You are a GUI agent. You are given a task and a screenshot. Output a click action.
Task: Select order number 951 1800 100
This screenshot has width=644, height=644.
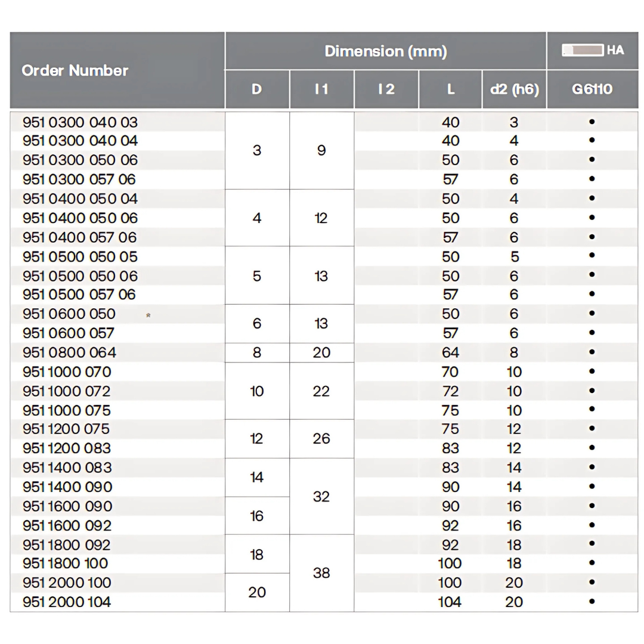pos(66,563)
